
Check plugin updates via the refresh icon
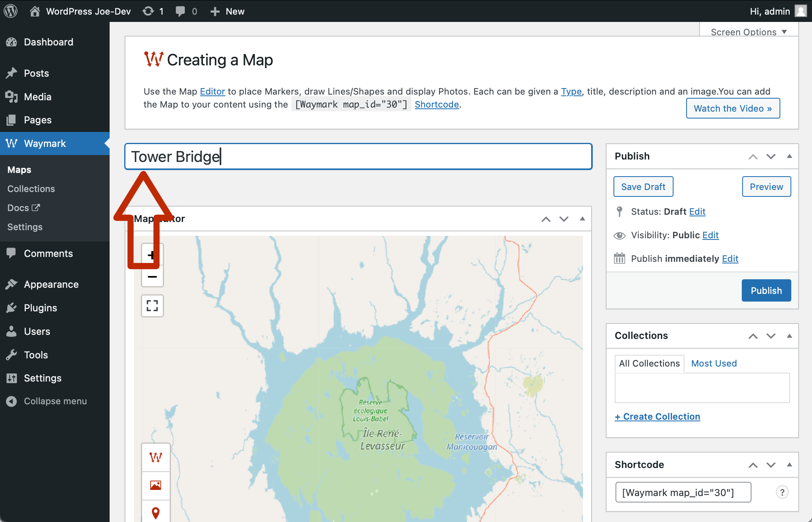147,11
